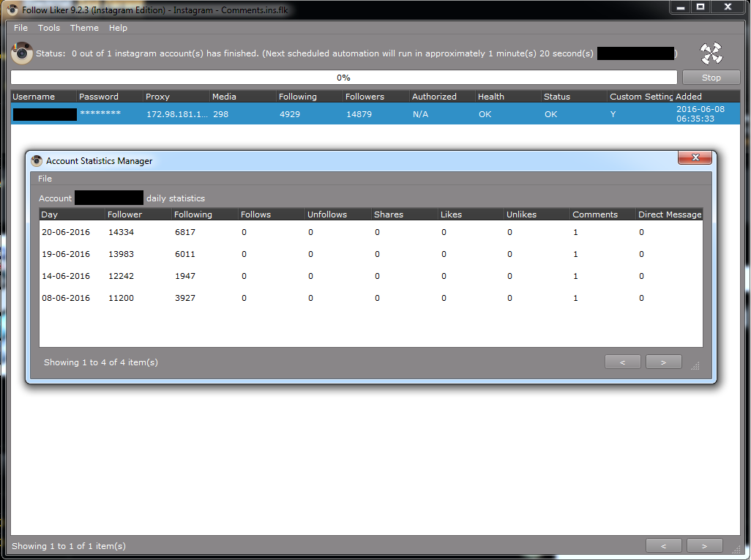Maximize the Follow Liker window
Viewport: 751px width, 560px height.
[x=700, y=7]
